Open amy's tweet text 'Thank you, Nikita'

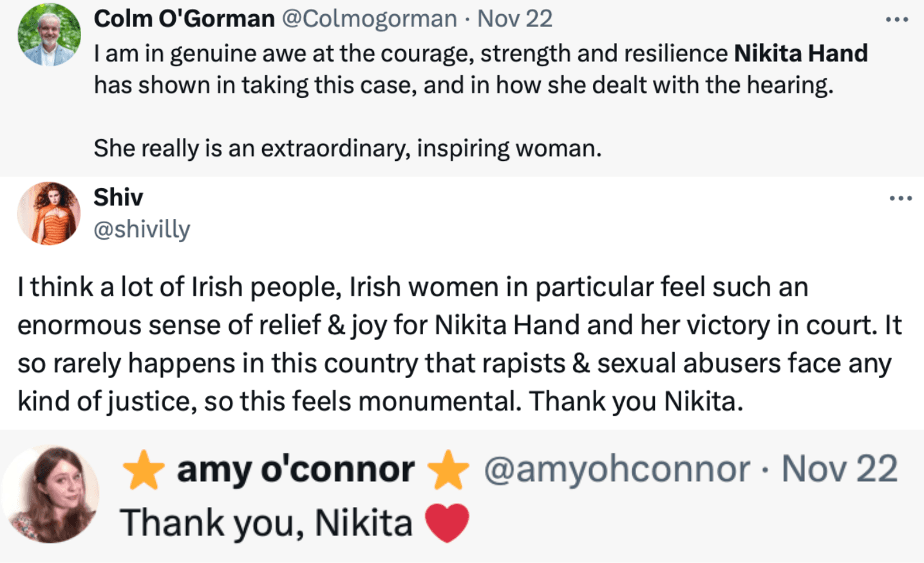point(266,522)
